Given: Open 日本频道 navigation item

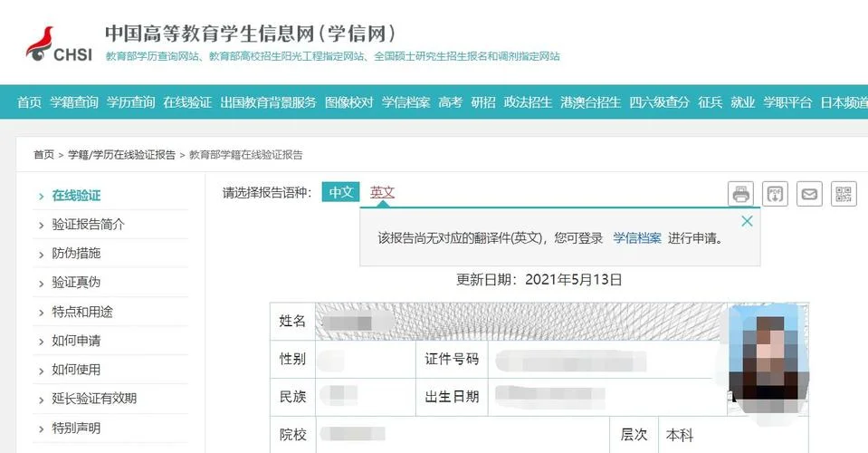Looking at the screenshot, I should click(x=844, y=102).
